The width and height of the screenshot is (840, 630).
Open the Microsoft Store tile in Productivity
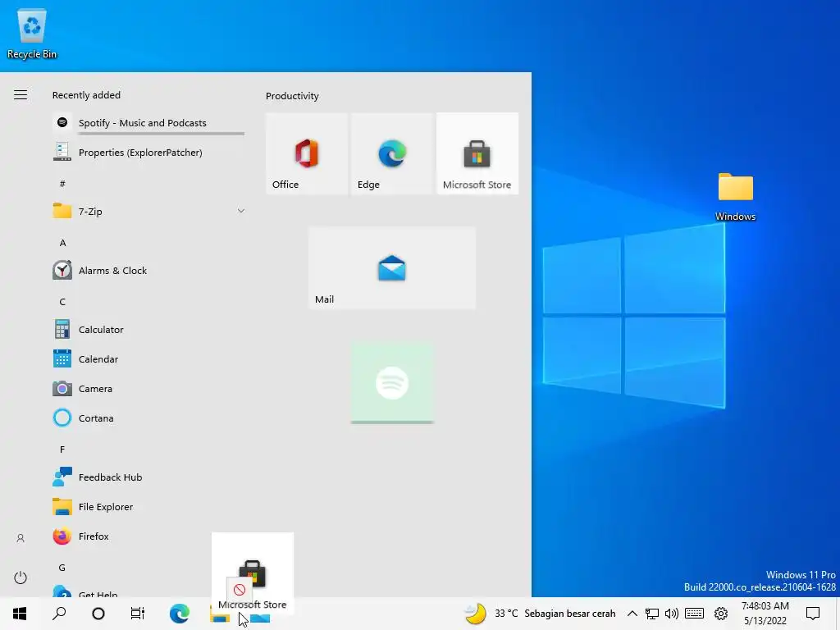click(477, 153)
